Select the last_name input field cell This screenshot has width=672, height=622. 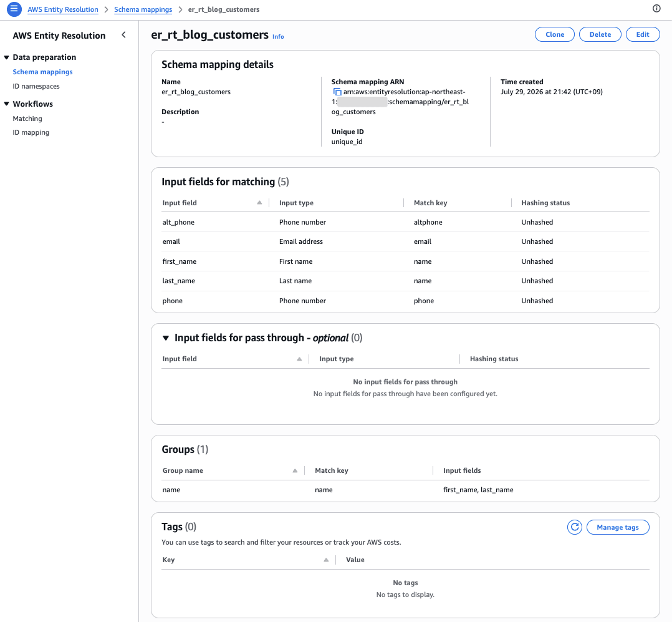(178, 281)
